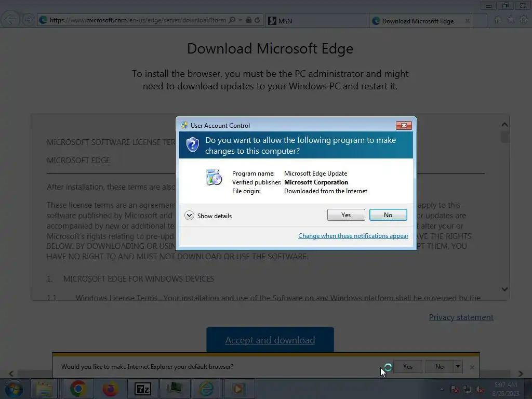Open the Privacy statement link
This screenshot has width=532, height=399.
[461, 317]
